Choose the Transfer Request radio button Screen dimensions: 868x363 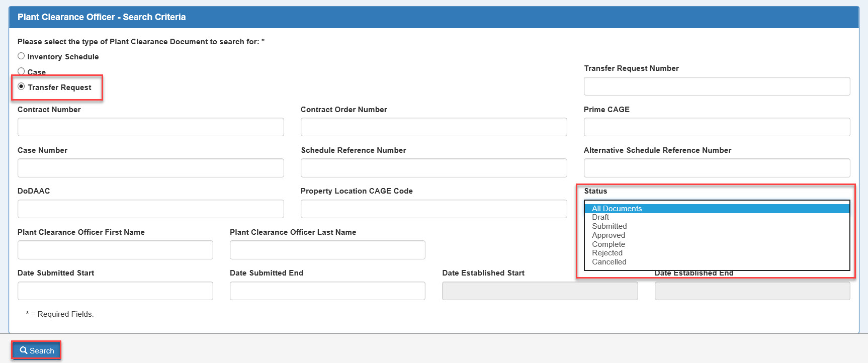pos(21,86)
